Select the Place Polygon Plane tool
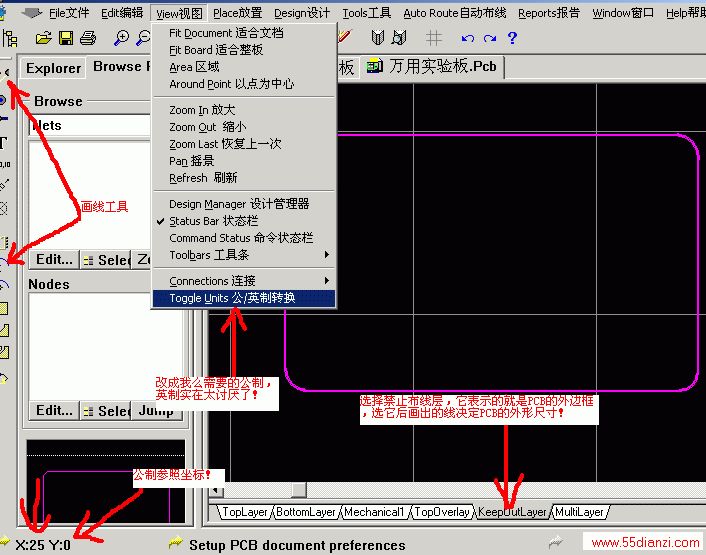 click(x=4, y=331)
